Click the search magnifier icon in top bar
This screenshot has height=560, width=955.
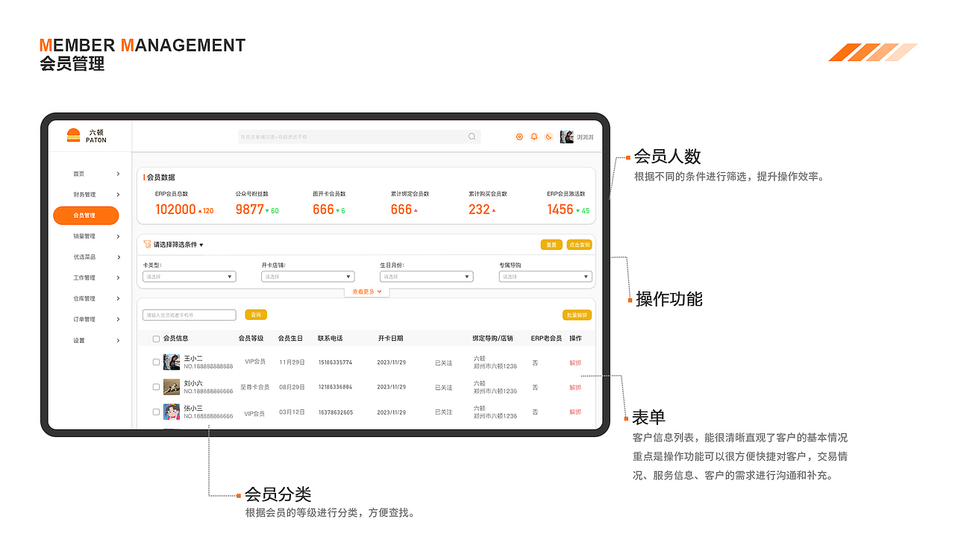point(472,136)
